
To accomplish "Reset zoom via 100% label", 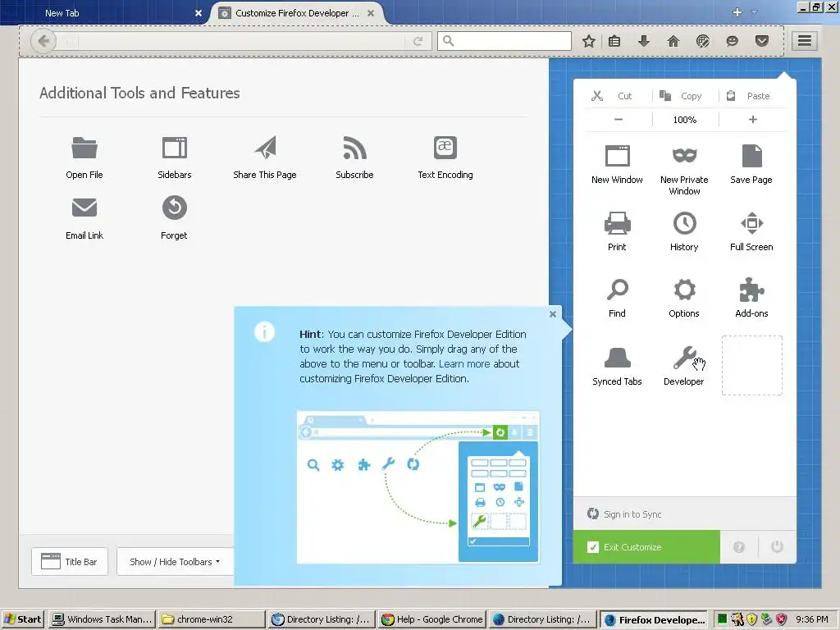I will coord(685,120).
